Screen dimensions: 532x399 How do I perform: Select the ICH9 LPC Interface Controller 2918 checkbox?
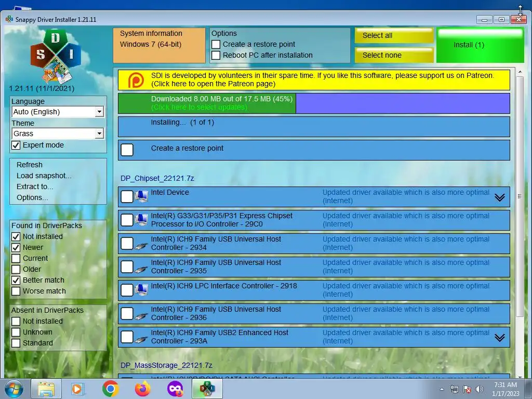tap(127, 290)
